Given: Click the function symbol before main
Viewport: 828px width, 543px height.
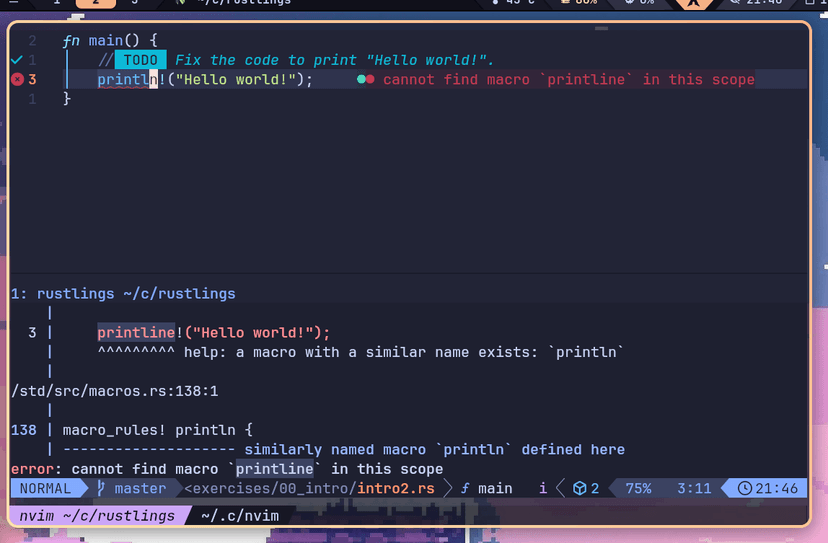Looking at the screenshot, I should coord(465,489).
